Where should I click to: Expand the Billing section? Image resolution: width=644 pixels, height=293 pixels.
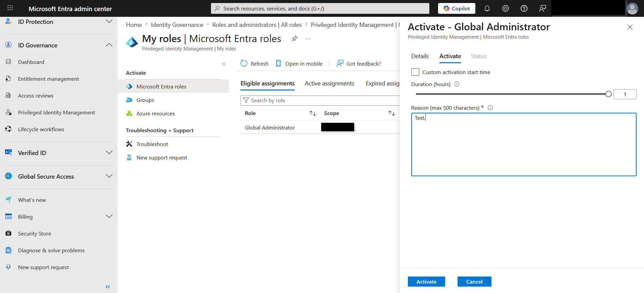pos(109,217)
